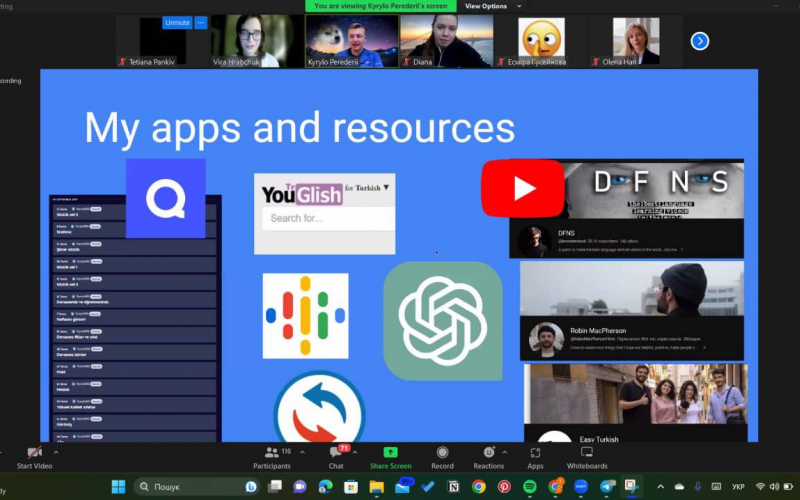Click the Google Podcasts logo on the slide

click(x=306, y=316)
